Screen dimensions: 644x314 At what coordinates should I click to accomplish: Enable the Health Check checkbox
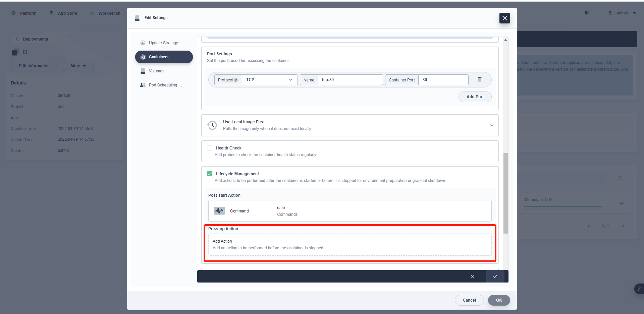click(210, 148)
